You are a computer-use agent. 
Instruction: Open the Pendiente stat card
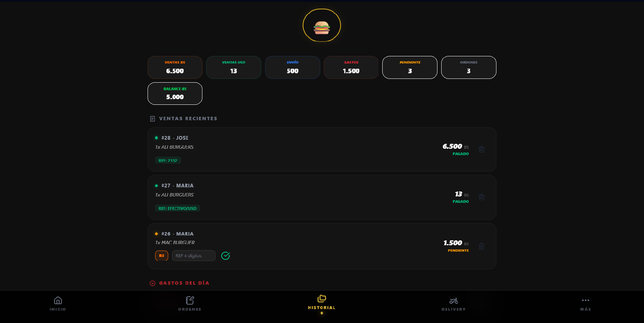[410, 67]
